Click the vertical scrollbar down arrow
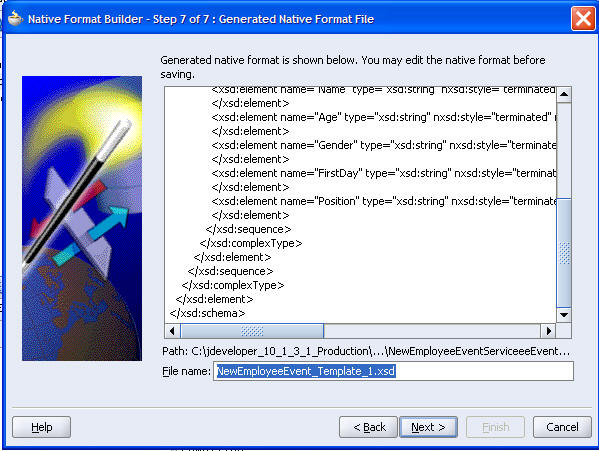 pyautogui.click(x=564, y=315)
